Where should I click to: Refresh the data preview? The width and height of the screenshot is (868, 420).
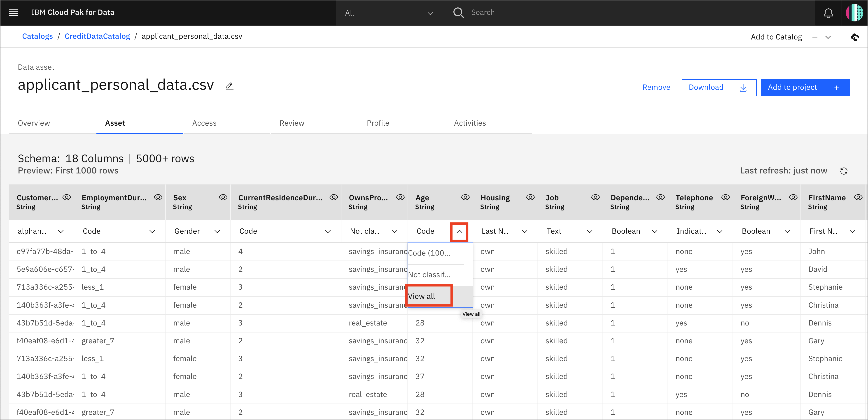coord(843,171)
